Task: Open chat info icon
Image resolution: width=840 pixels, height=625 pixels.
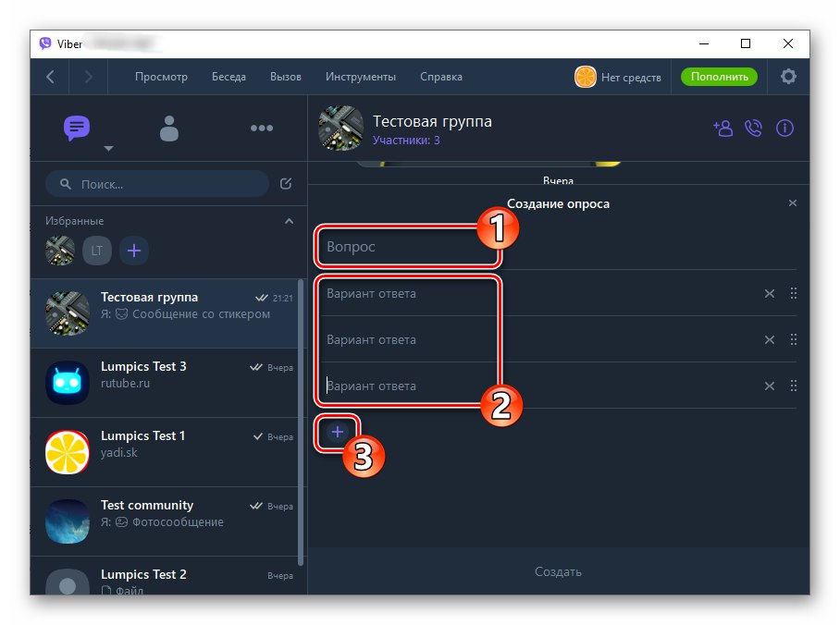Action: [x=784, y=129]
